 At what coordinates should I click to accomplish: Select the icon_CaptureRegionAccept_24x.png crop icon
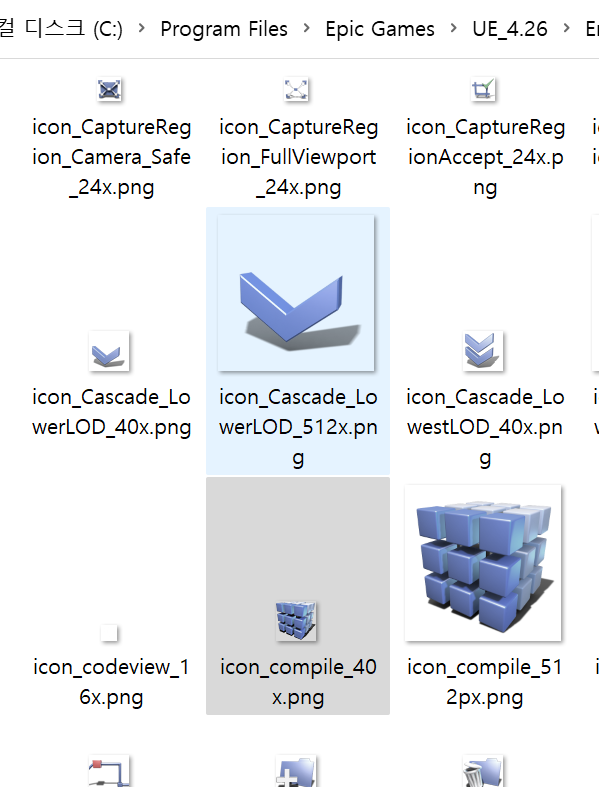pos(483,90)
